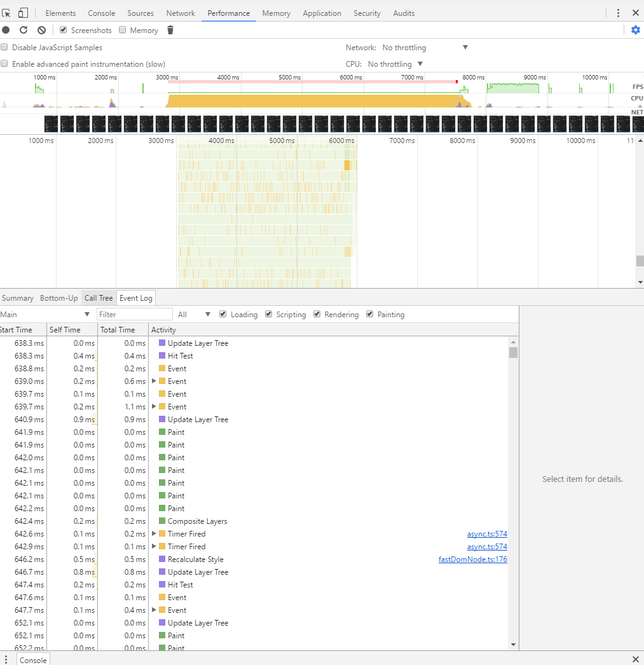Open the DevTools three-dot menu

point(618,13)
